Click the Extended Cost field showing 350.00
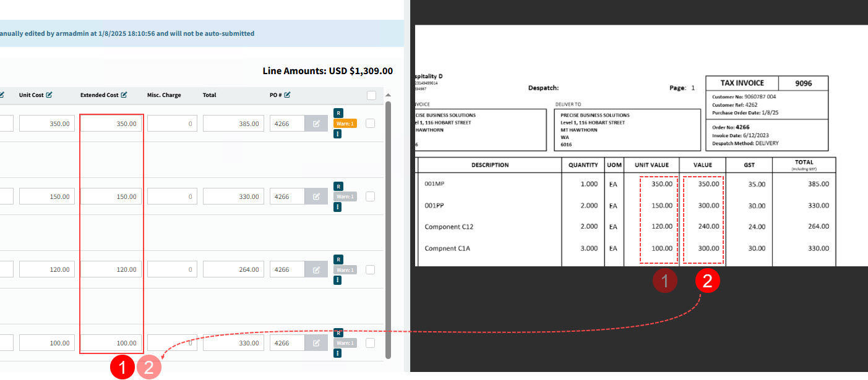The image size is (868, 380). click(x=111, y=124)
